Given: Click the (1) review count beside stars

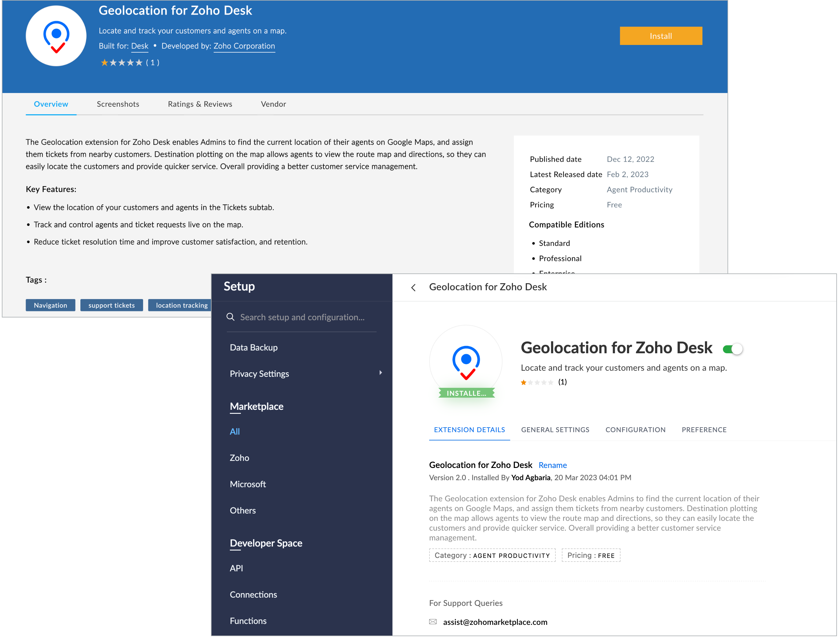Looking at the screenshot, I should click(x=562, y=382).
